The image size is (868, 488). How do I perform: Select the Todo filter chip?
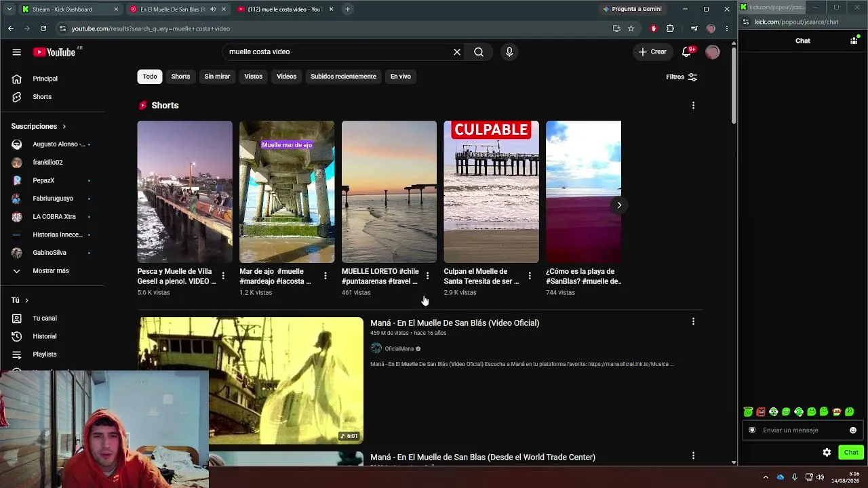(150, 77)
